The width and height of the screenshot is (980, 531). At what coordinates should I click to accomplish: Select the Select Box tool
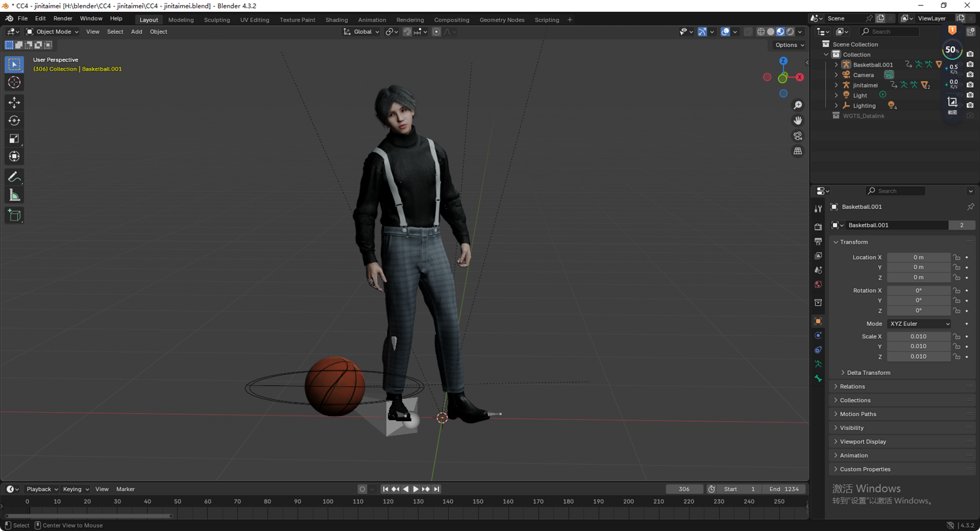(14, 65)
